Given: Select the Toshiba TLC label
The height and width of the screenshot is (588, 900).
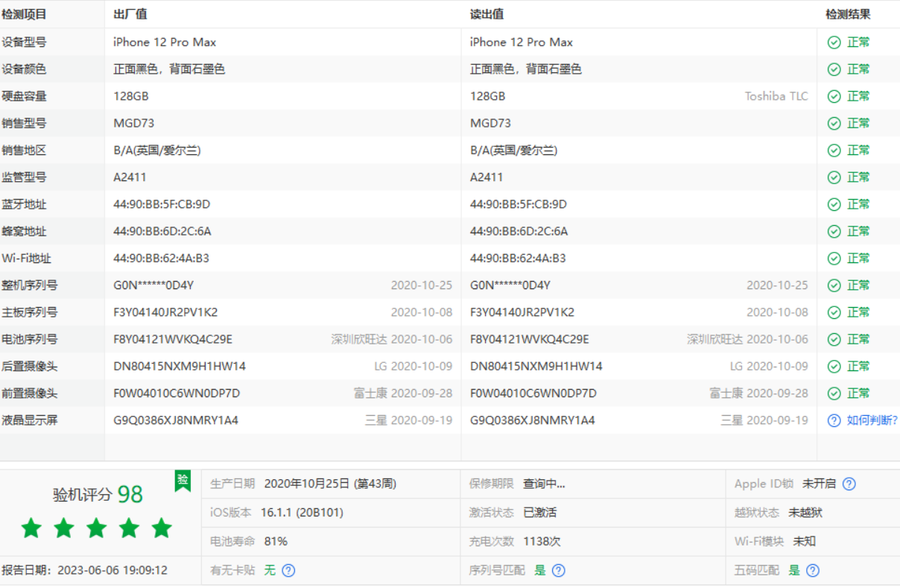Looking at the screenshot, I should click(x=776, y=96).
